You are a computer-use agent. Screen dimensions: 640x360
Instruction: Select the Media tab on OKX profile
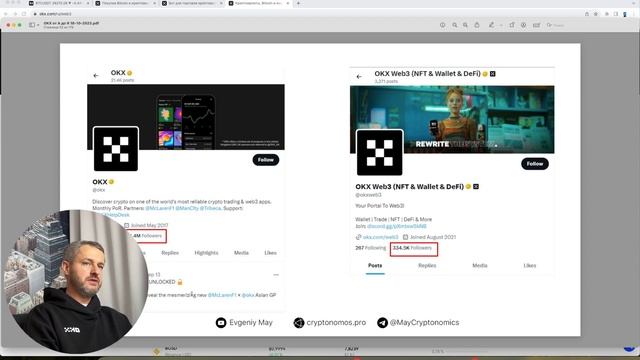click(x=241, y=253)
